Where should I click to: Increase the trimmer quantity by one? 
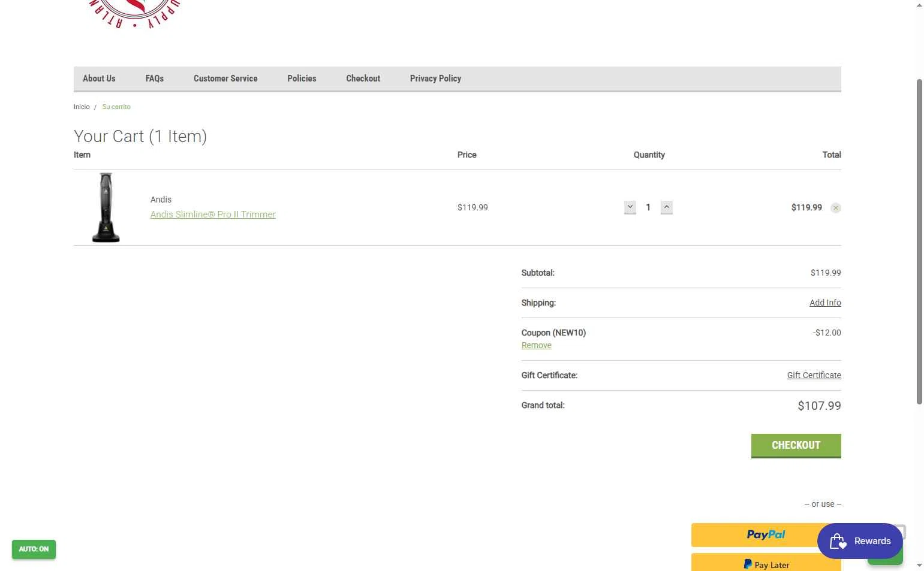[x=666, y=207]
